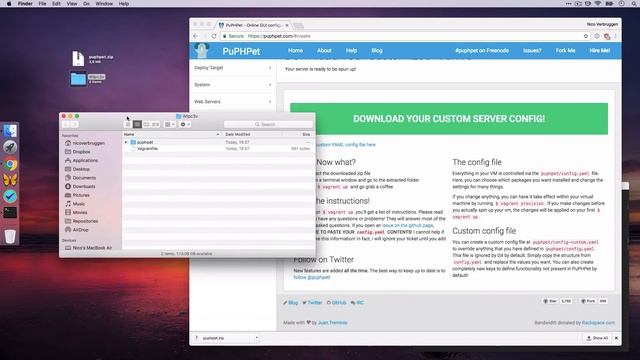The height and width of the screenshot is (360, 640).
Task: Select the puphpet folder row in Finder
Action: tap(218, 142)
